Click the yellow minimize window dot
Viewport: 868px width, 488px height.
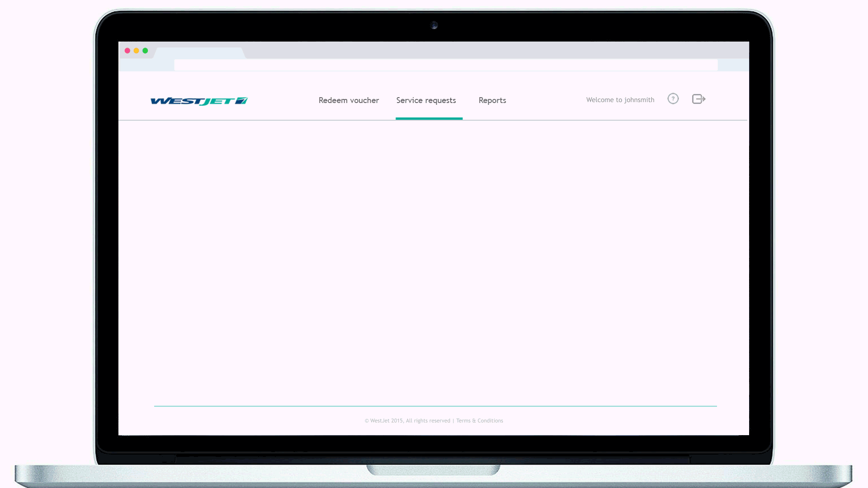136,51
